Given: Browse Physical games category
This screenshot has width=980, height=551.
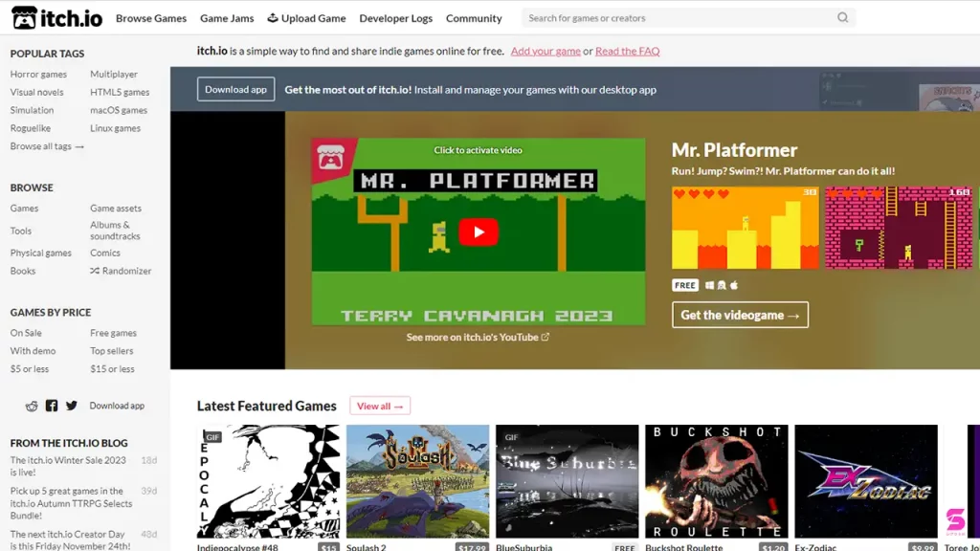Looking at the screenshot, I should point(40,253).
